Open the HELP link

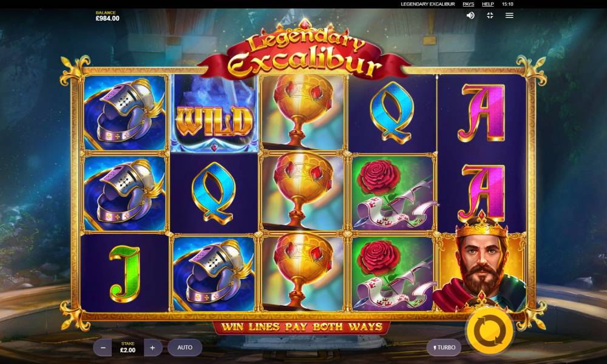coord(488,4)
